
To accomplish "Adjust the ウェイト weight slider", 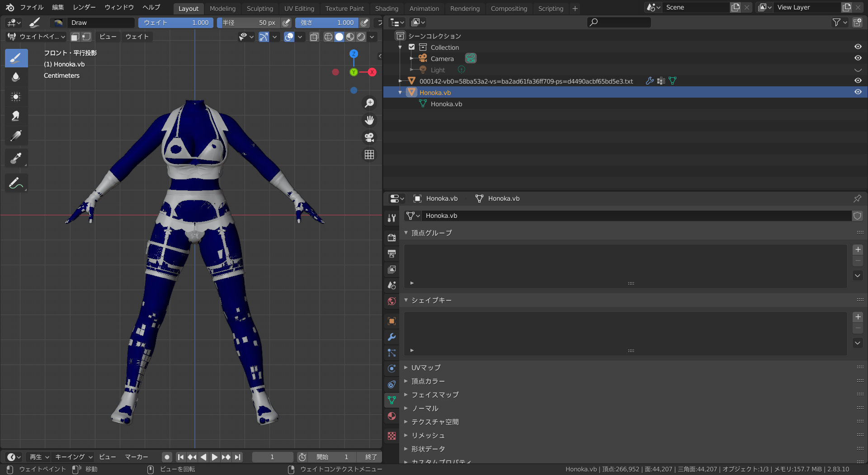I will pyautogui.click(x=176, y=23).
